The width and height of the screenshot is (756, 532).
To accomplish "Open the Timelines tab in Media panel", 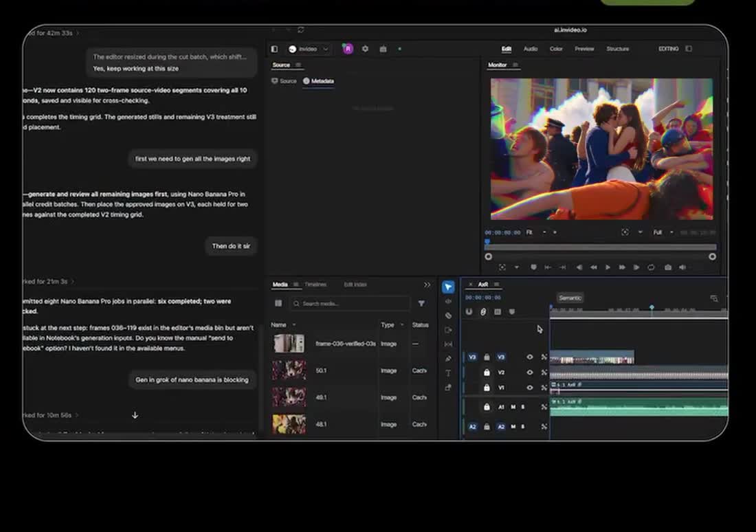I will pyautogui.click(x=316, y=285).
